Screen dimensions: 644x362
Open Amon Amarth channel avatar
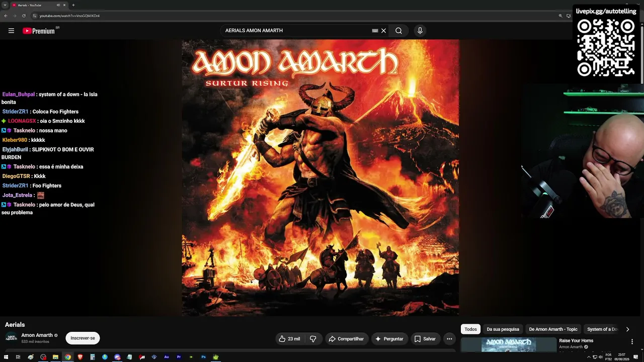(11, 338)
